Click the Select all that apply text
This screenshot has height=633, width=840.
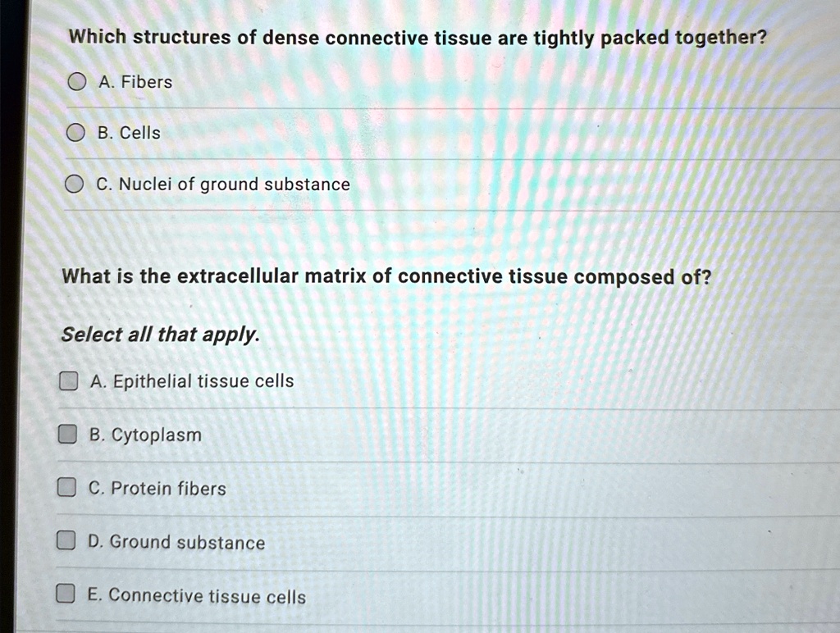click(x=161, y=335)
